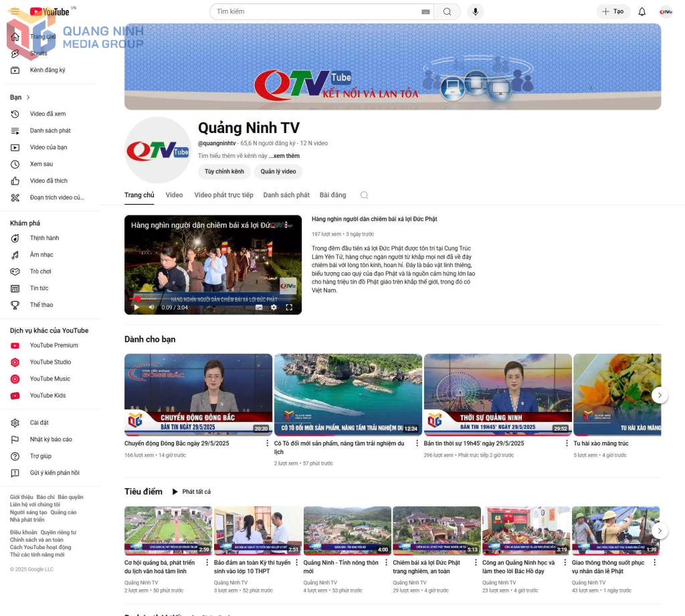Click the featured video progress bar
685x616 pixels.
click(213, 299)
